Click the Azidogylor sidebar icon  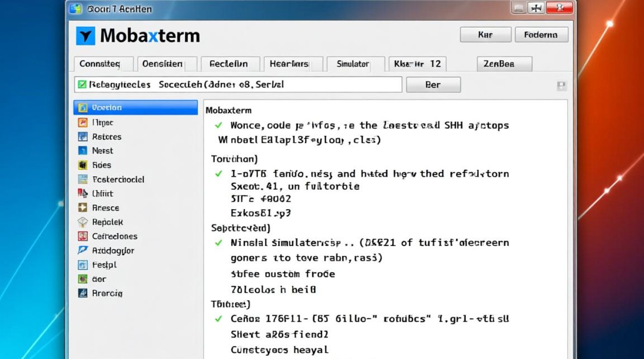pos(82,250)
